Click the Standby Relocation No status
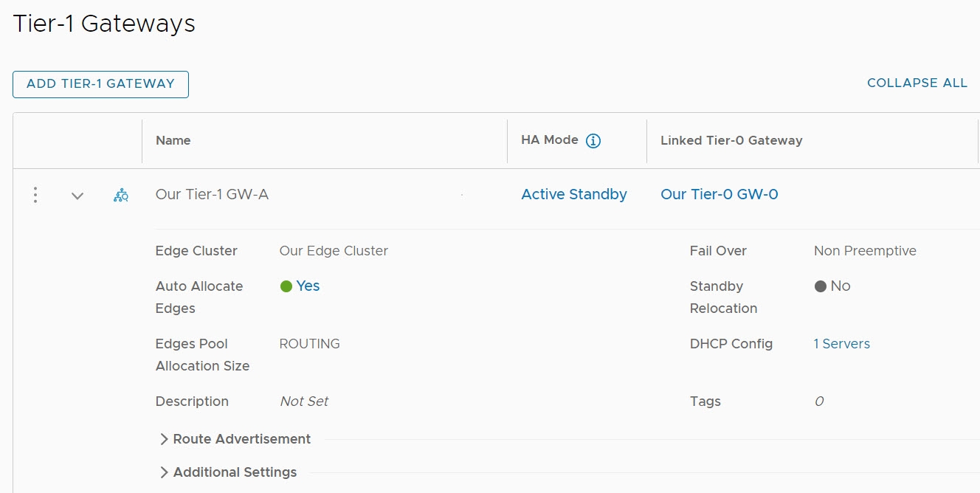 839,286
